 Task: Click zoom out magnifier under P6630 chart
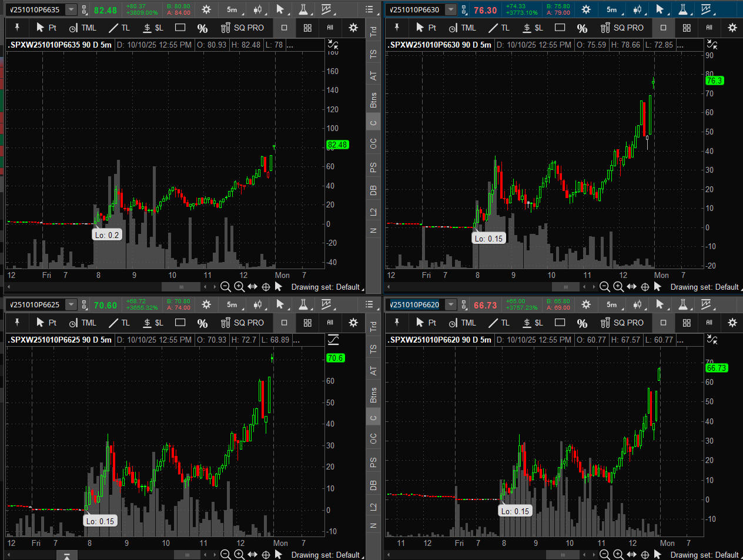click(x=604, y=287)
